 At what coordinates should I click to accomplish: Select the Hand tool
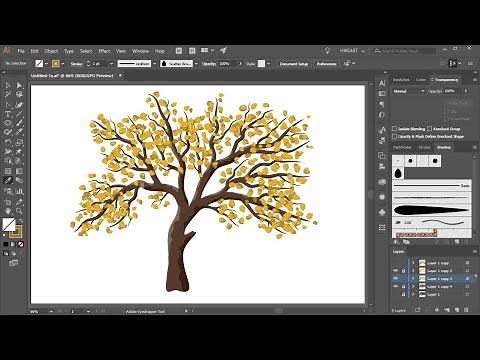point(8,211)
